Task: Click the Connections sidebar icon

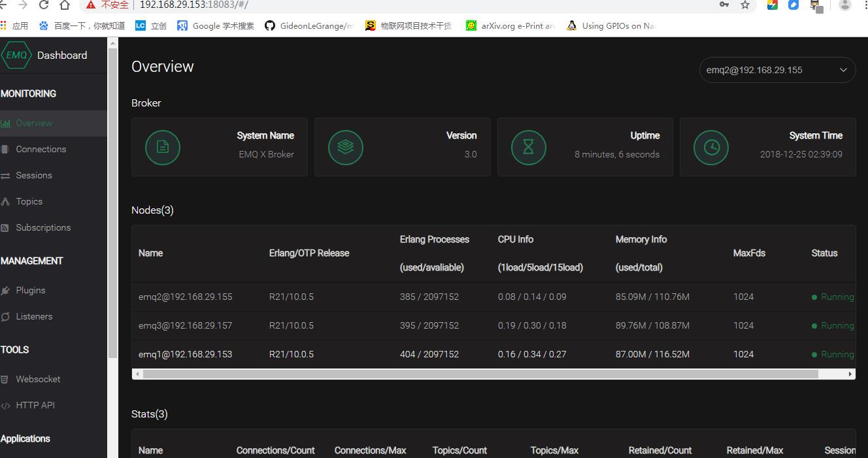Action: 5,149
